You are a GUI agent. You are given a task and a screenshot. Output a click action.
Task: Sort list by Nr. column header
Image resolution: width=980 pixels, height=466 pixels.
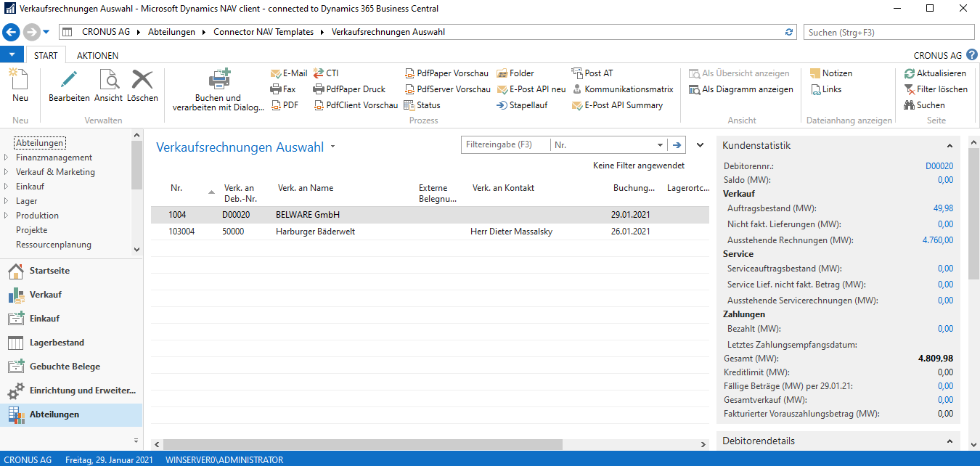click(x=176, y=188)
